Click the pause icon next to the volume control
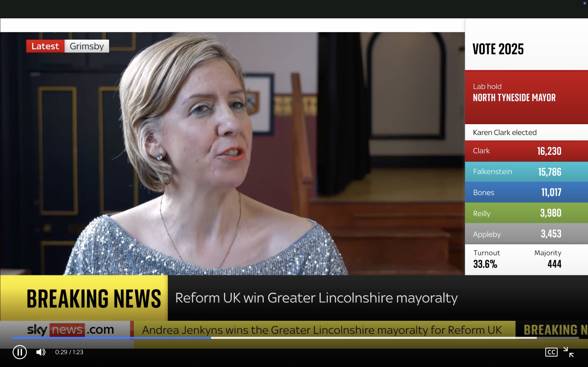Viewport: 588px width, 367px height. tap(20, 352)
